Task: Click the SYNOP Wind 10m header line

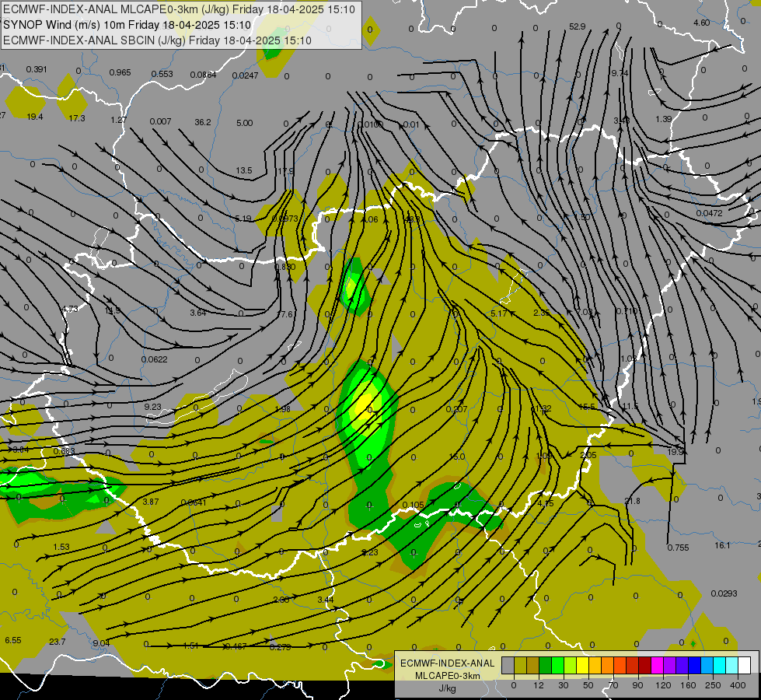Action: pyautogui.click(x=127, y=25)
